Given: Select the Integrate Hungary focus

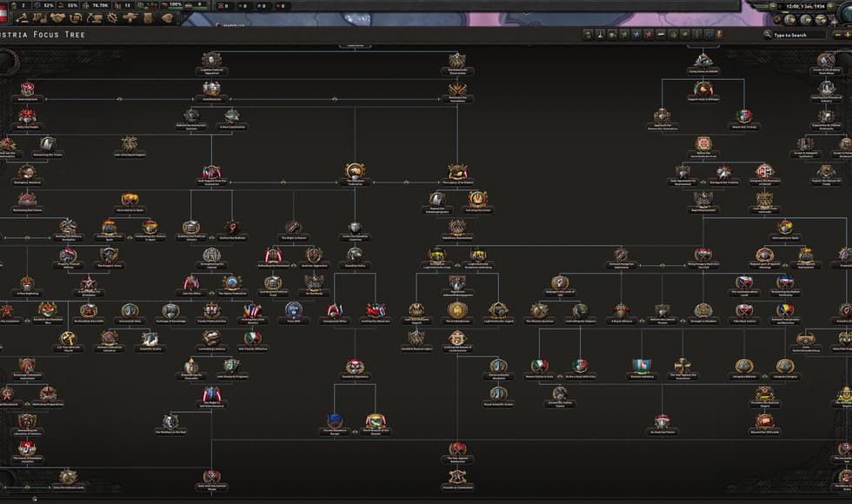Looking at the screenshot, I should click(x=784, y=368).
